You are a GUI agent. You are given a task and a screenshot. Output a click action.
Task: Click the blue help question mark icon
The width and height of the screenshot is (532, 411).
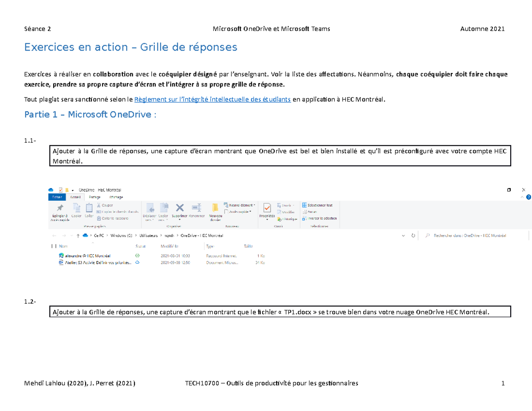pyautogui.click(x=528, y=196)
